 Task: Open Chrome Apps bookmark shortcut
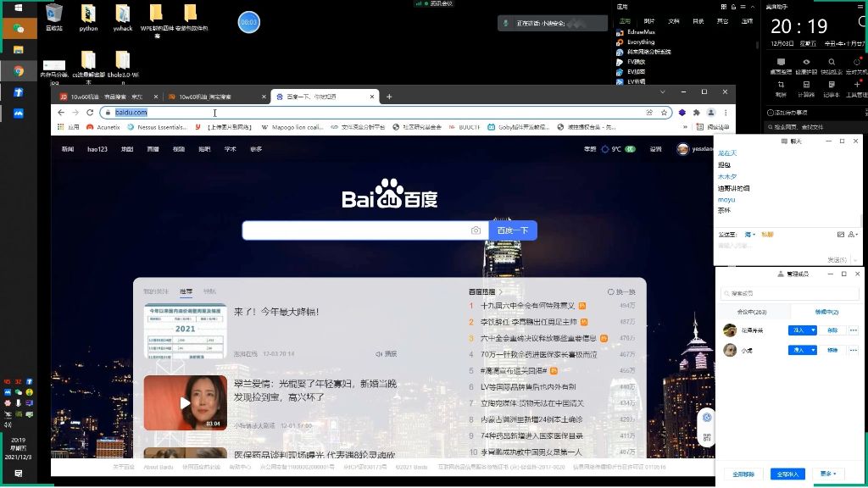pyautogui.click(x=69, y=127)
